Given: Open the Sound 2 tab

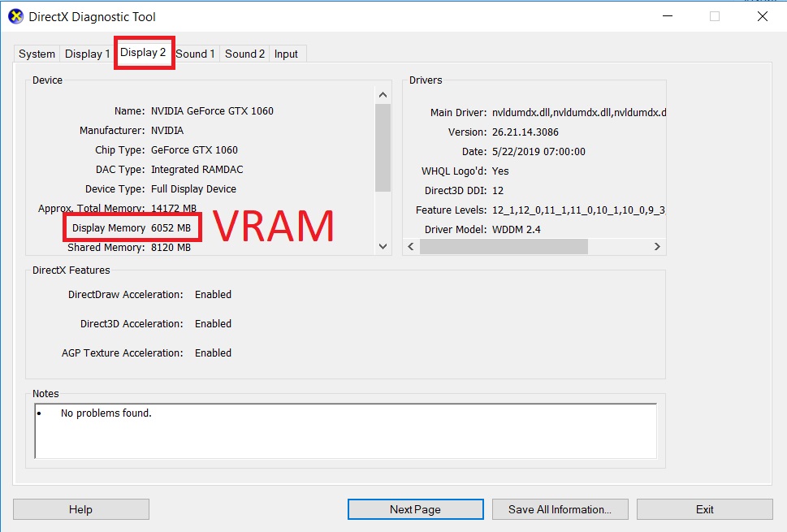Looking at the screenshot, I should (244, 54).
